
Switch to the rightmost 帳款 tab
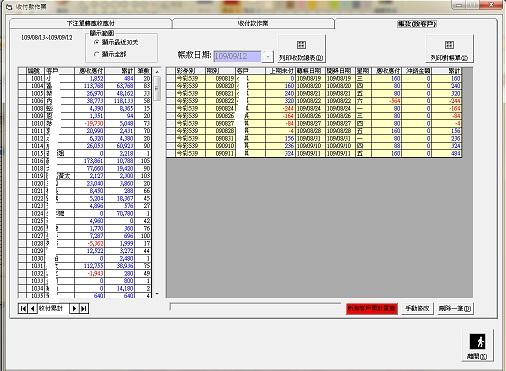[x=417, y=24]
